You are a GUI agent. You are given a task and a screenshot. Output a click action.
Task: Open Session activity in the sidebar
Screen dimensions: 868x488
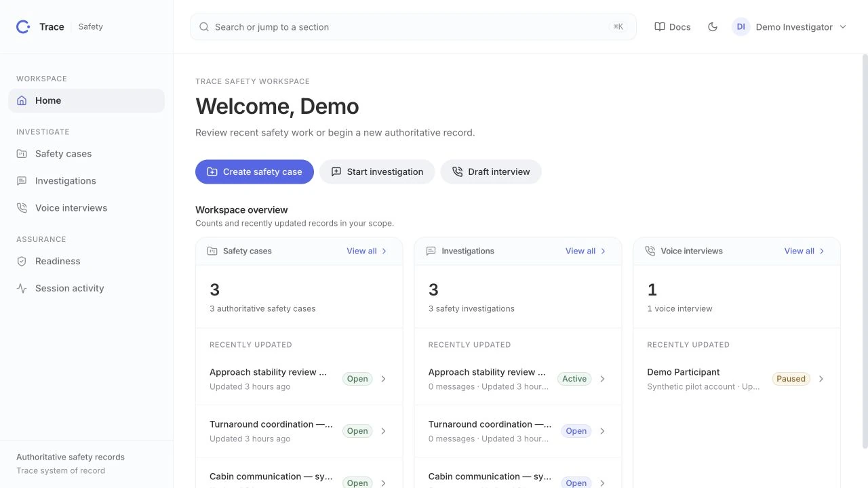(x=87, y=288)
